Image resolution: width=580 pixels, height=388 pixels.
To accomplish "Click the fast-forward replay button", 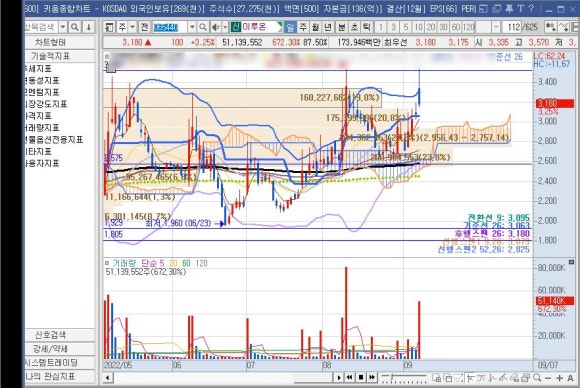I will coord(372,377).
